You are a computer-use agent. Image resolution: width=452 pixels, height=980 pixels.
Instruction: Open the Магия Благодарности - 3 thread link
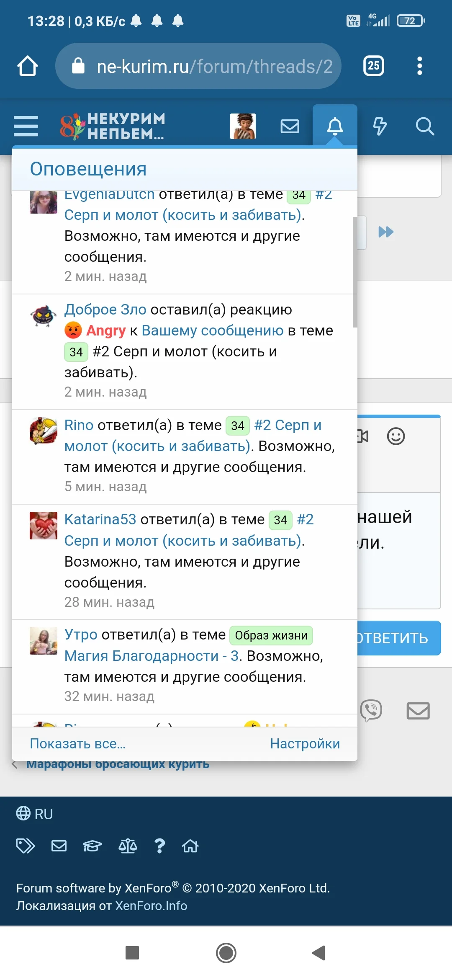(x=152, y=656)
